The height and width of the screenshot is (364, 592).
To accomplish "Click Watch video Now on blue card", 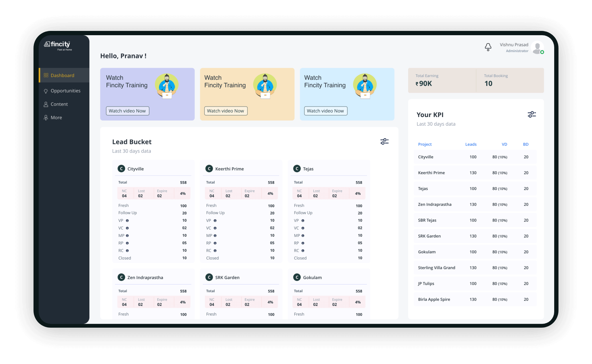I will (326, 111).
